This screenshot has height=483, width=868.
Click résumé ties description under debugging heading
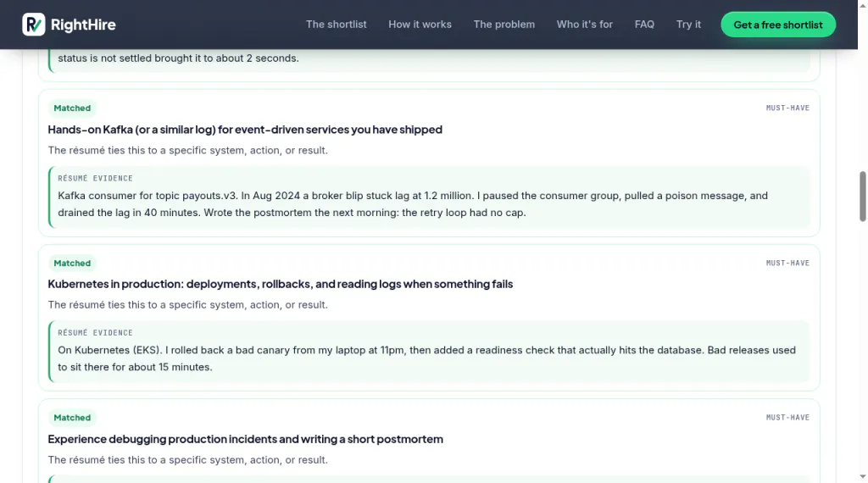[187, 460]
